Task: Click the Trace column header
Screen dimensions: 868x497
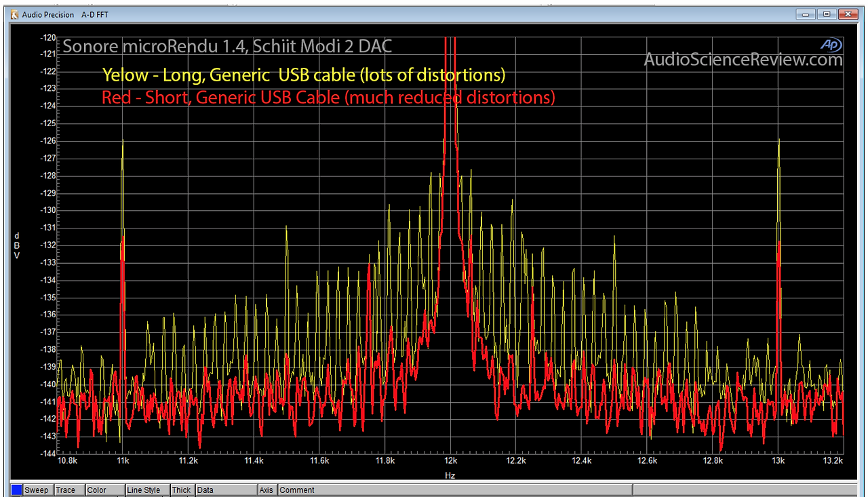Action: point(69,490)
